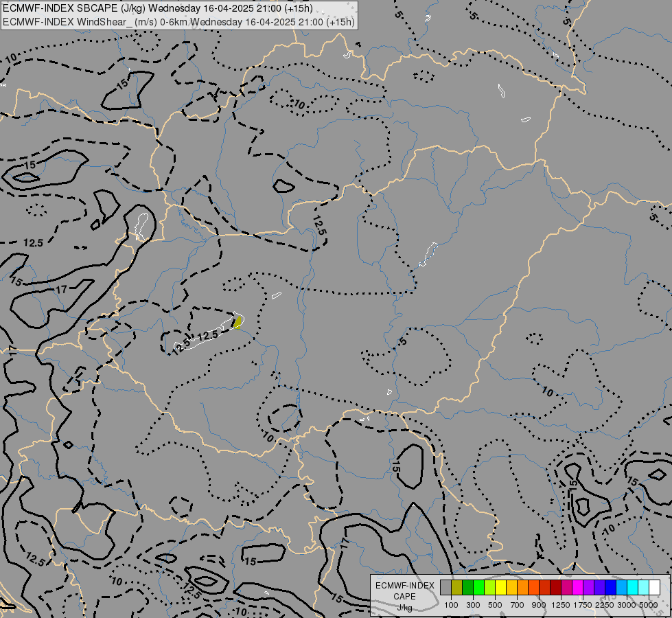
Task: Choose the indigo swatch before 2250
Action: [599, 587]
